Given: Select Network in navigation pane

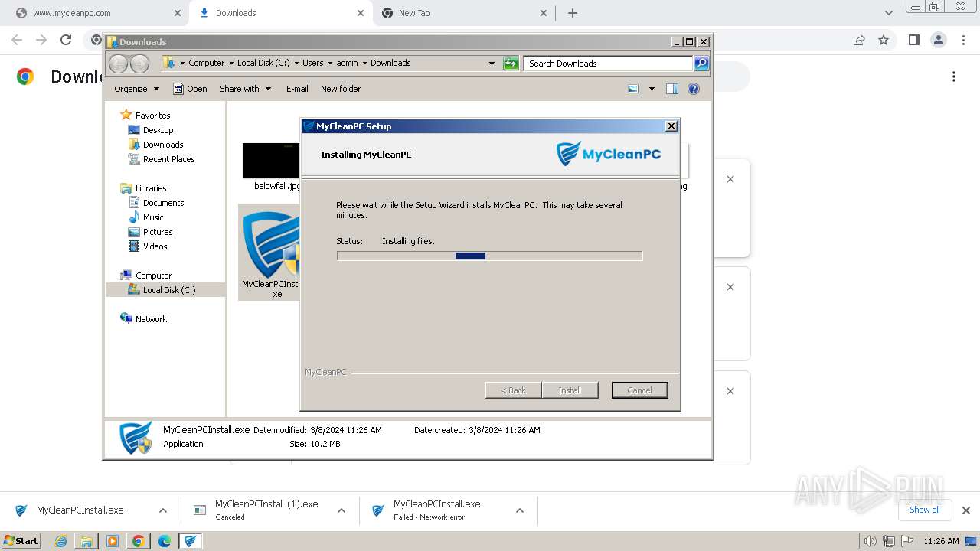Looking at the screenshot, I should [x=151, y=319].
